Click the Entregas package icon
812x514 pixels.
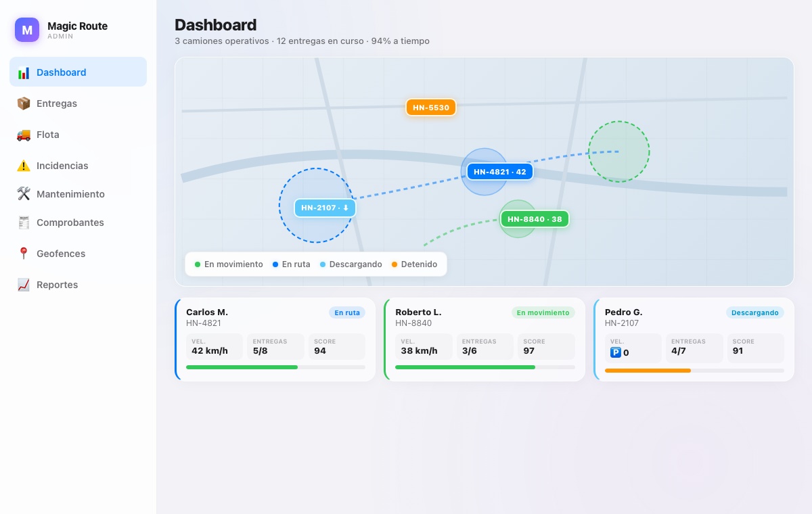coord(24,103)
